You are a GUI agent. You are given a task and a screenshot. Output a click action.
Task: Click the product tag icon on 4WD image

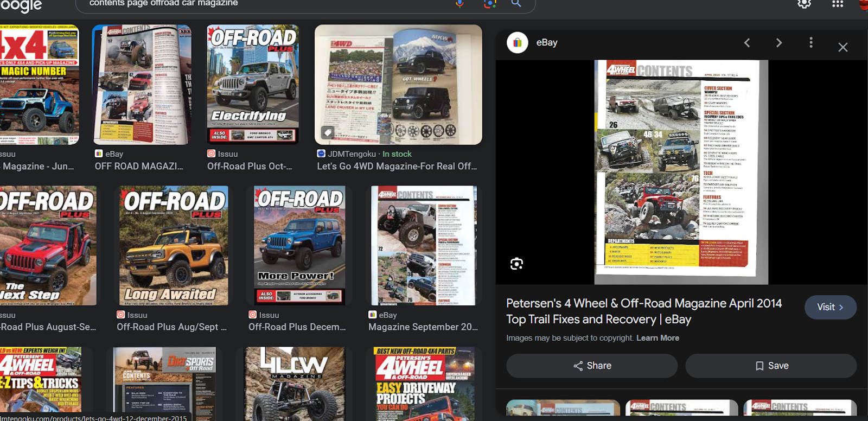pos(327,132)
